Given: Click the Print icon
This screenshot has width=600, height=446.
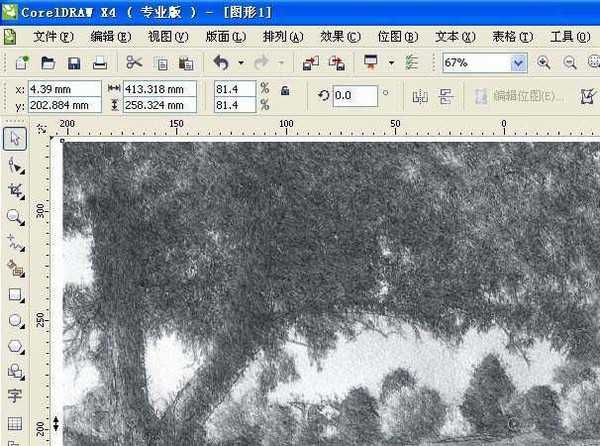Looking at the screenshot, I should pyautogui.click(x=100, y=63).
